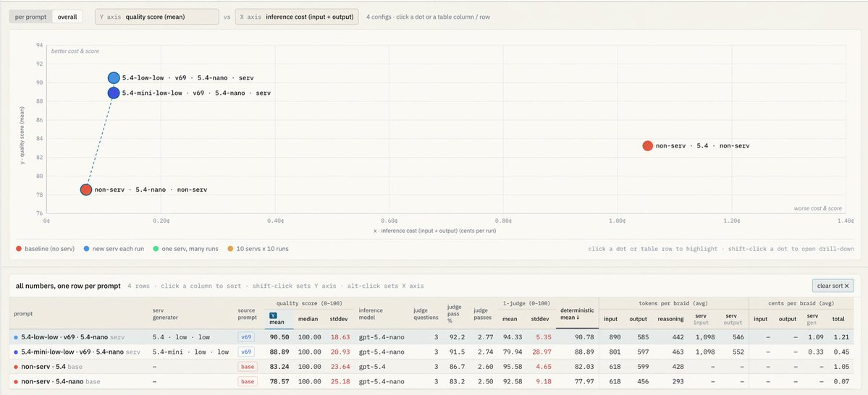Click the mean value 88.89
This screenshot has width=868, height=395.
279,352
